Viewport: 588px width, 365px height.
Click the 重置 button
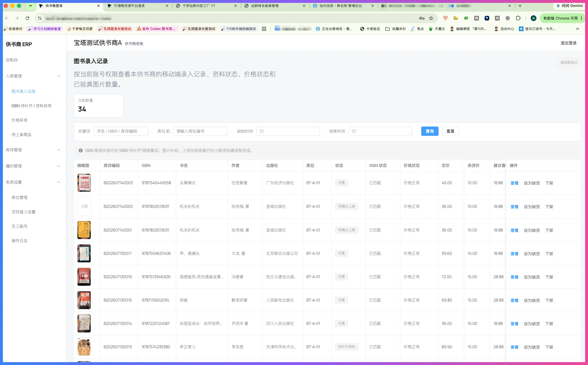click(450, 131)
